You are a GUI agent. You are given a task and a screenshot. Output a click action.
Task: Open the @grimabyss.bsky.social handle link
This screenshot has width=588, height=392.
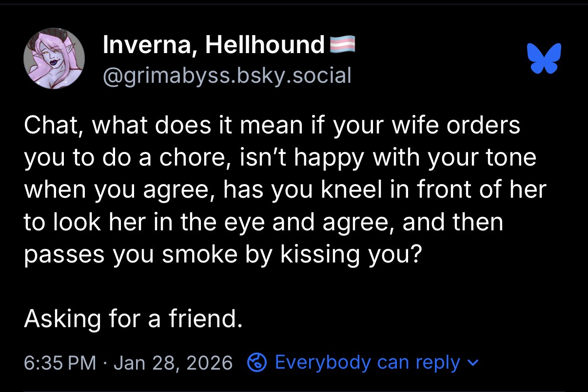click(227, 75)
